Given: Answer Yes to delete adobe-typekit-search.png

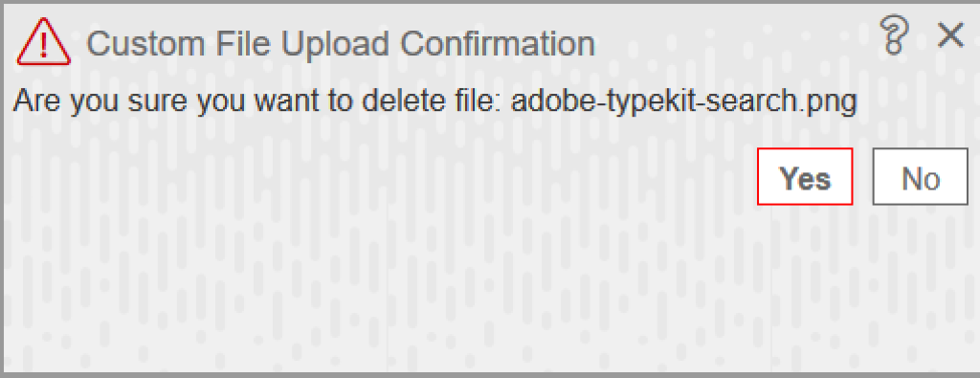Looking at the screenshot, I should (x=805, y=176).
